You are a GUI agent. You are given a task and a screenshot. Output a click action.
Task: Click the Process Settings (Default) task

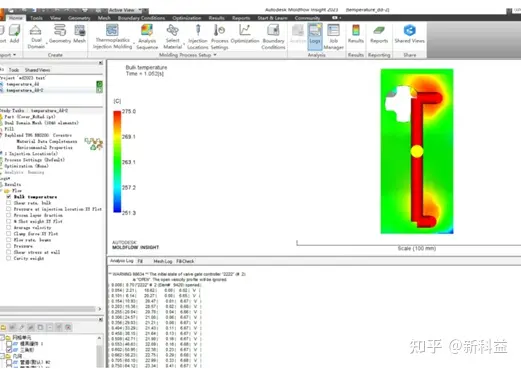tap(35, 160)
